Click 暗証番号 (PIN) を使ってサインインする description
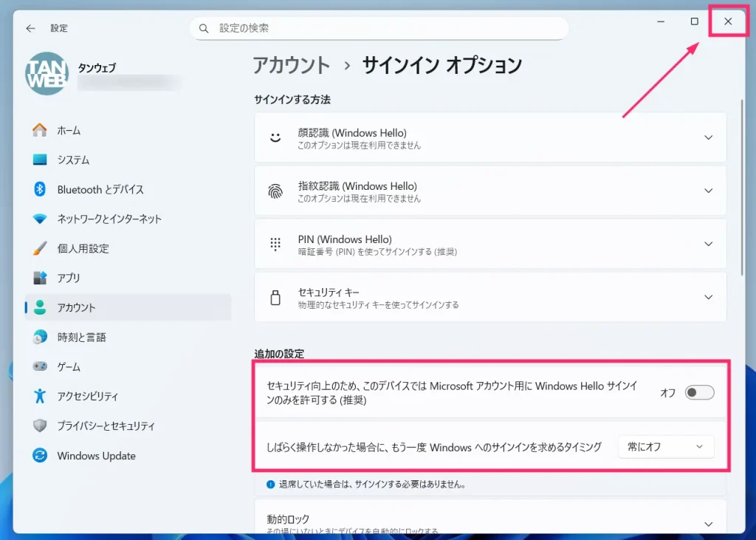The height and width of the screenshot is (540, 756). (x=377, y=252)
